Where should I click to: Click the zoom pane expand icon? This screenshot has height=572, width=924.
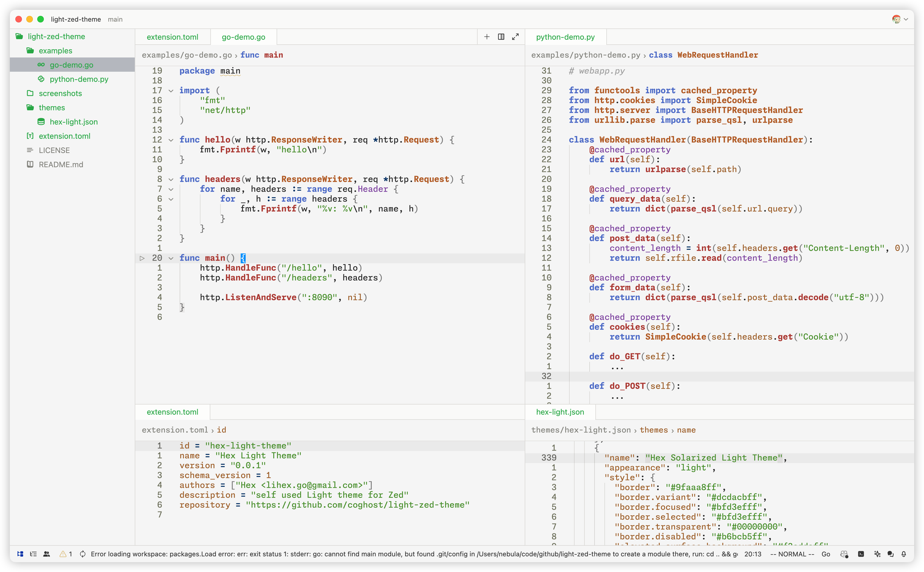515,37
